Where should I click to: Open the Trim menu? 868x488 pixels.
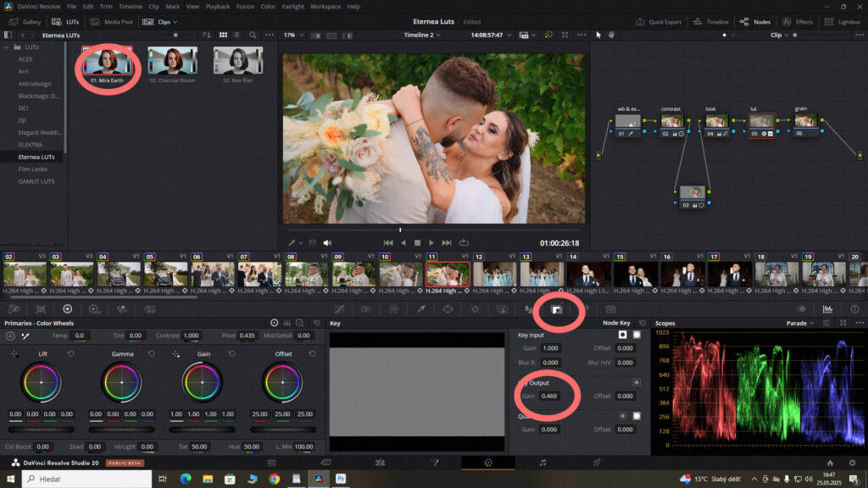pyautogui.click(x=106, y=7)
